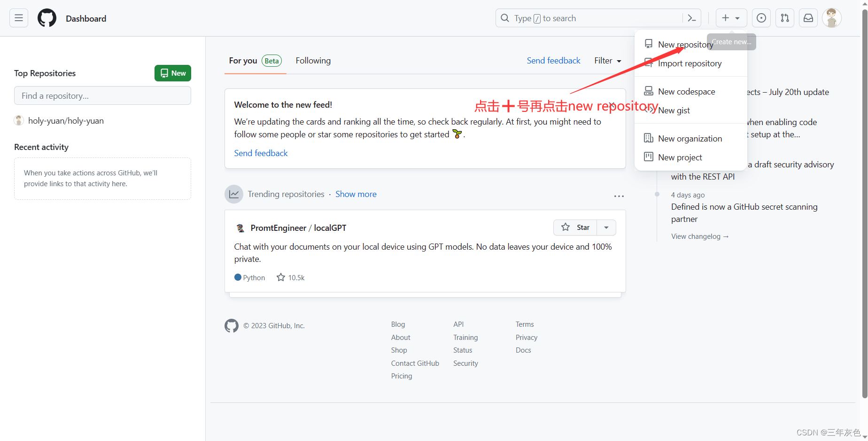This screenshot has width=868, height=441.
Task: Click the pull requests icon
Action: (784, 18)
